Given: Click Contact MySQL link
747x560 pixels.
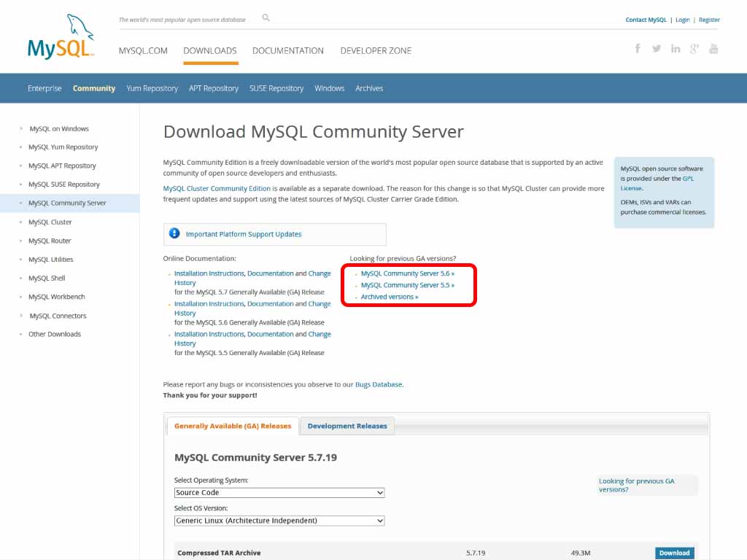Looking at the screenshot, I should point(646,20).
